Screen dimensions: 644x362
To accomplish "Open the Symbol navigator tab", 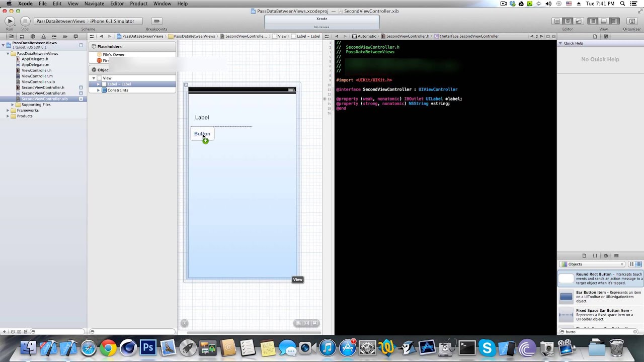I will click(22, 36).
